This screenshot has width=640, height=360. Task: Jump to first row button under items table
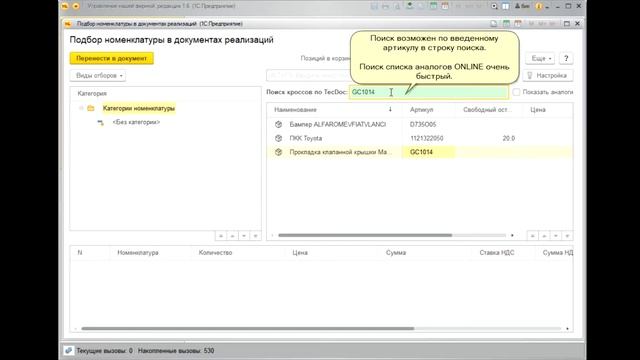(x=533, y=236)
